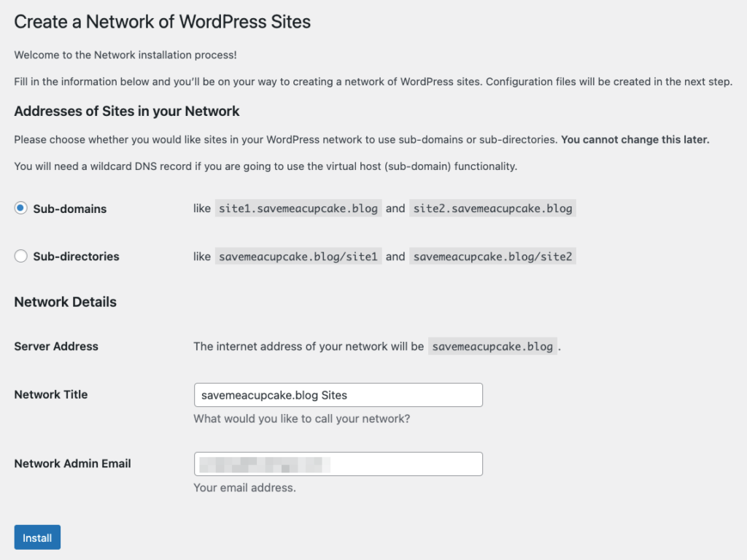Viewport: 747px width, 560px height.
Task: Click the site2.savemeacupcake.blog example text
Action: click(491, 208)
